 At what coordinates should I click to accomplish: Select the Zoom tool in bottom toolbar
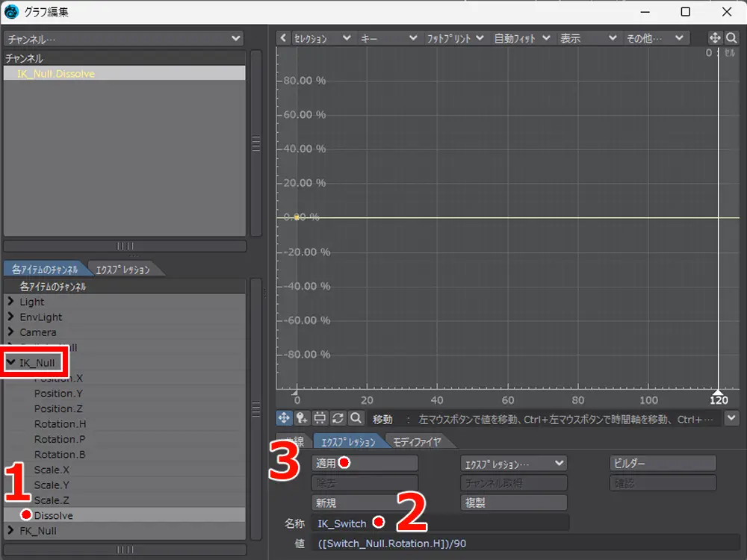pos(356,419)
